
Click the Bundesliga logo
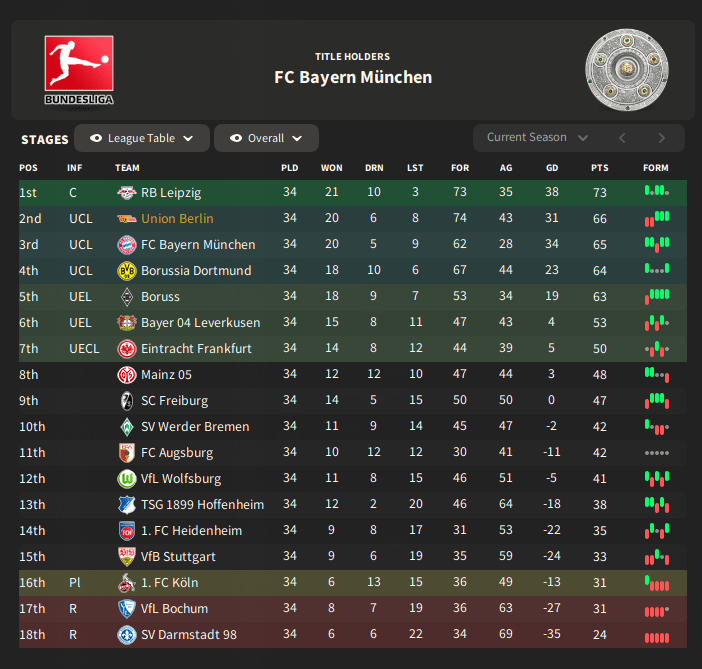coord(79,69)
